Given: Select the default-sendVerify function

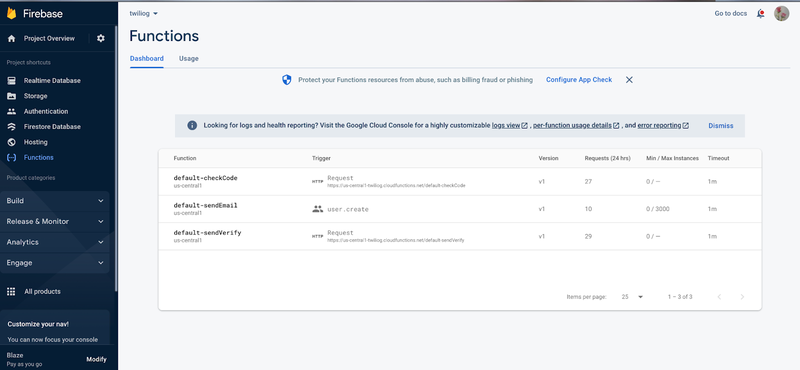Looking at the screenshot, I should [207, 233].
